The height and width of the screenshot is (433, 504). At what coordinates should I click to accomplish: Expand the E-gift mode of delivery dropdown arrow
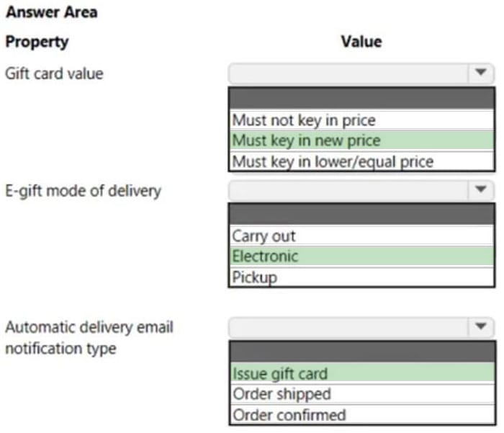coord(480,189)
